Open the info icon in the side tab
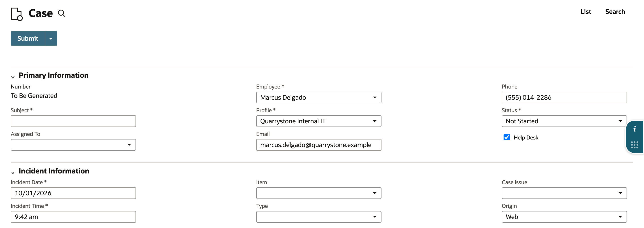644x228 pixels. click(635, 129)
